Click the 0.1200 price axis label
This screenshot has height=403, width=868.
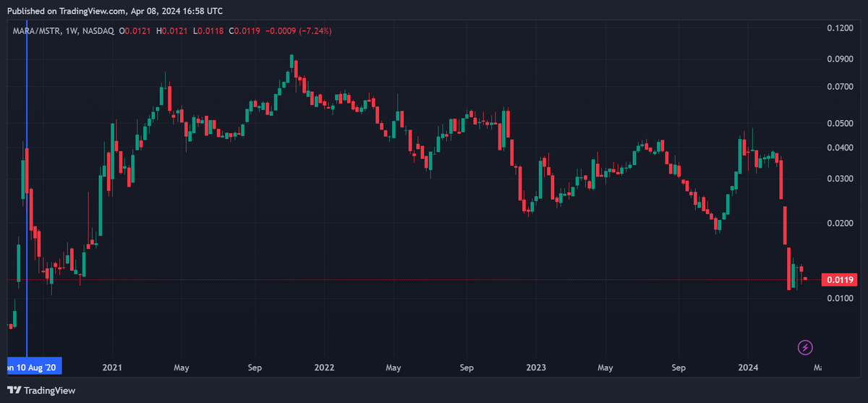pos(839,27)
